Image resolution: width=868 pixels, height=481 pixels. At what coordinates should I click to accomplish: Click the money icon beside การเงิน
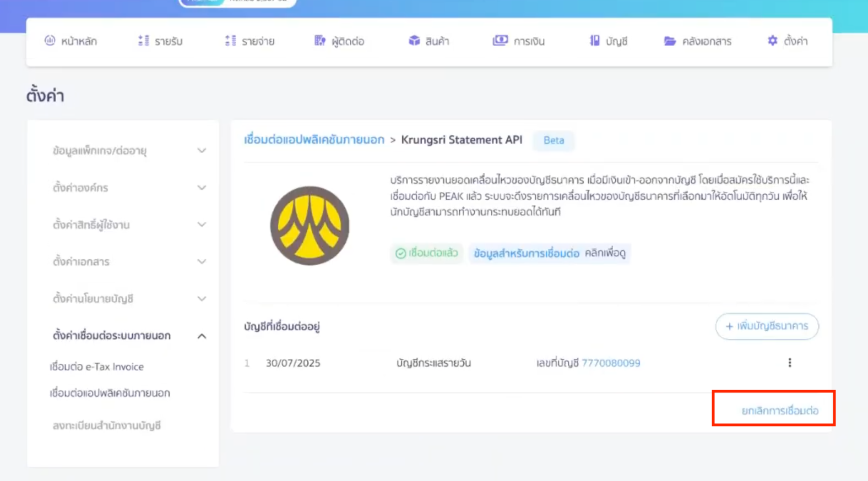tap(500, 41)
